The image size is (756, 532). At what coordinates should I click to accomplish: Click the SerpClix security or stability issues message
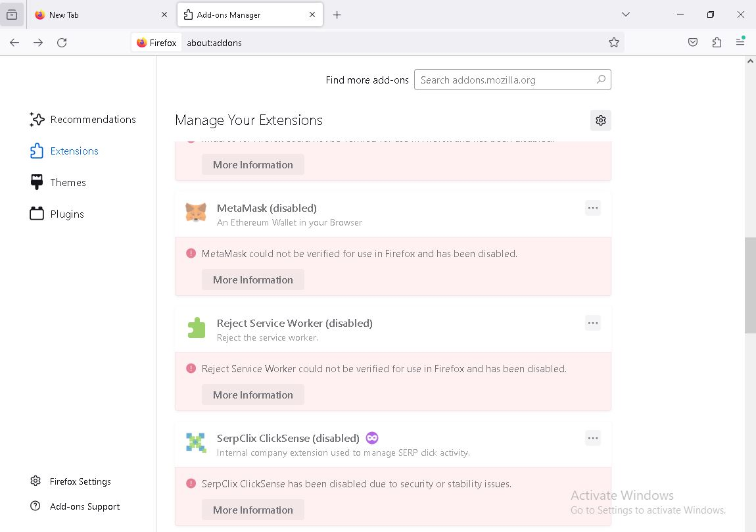click(356, 484)
